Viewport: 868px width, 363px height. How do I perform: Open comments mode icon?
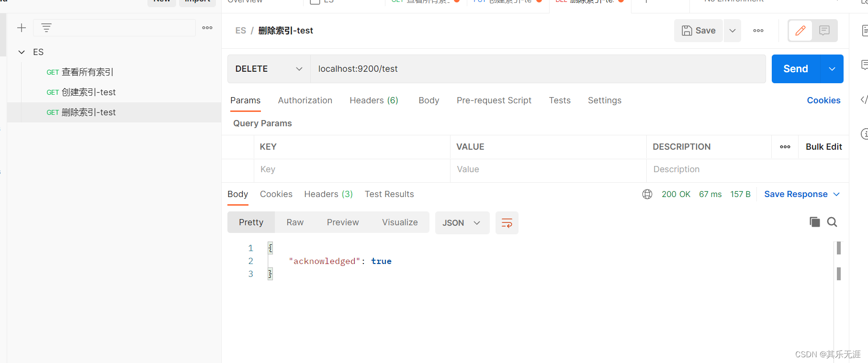[824, 31]
